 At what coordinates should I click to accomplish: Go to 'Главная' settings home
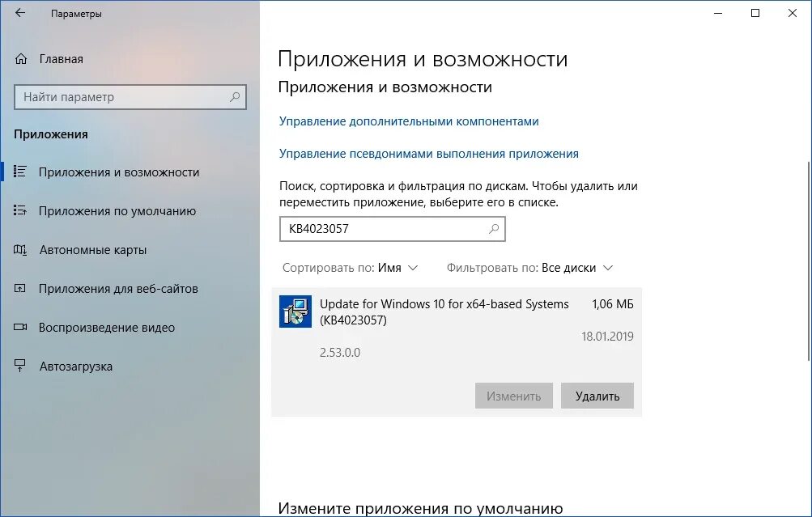[61, 59]
